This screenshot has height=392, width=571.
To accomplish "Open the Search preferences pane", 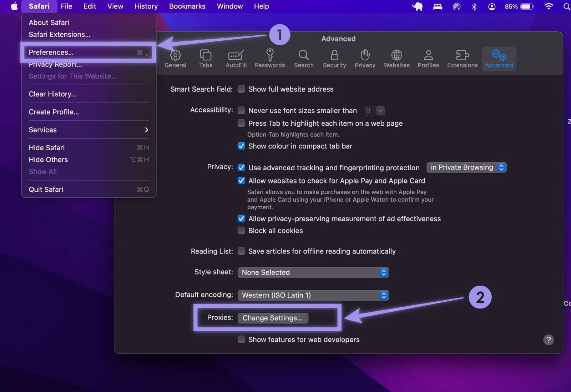I will (x=304, y=59).
